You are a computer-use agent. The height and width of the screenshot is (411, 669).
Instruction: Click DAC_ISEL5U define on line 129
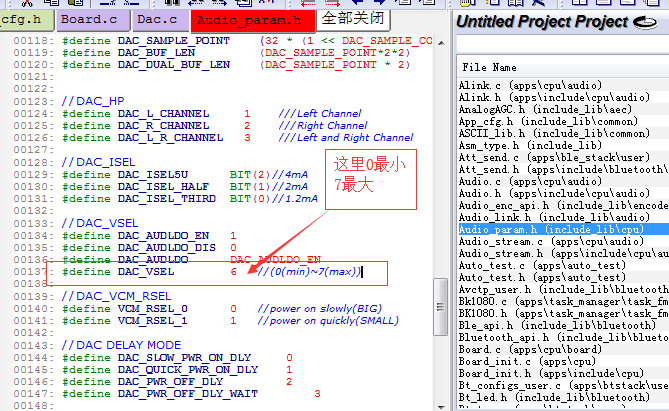pyautogui.click(x=153, y=175)
